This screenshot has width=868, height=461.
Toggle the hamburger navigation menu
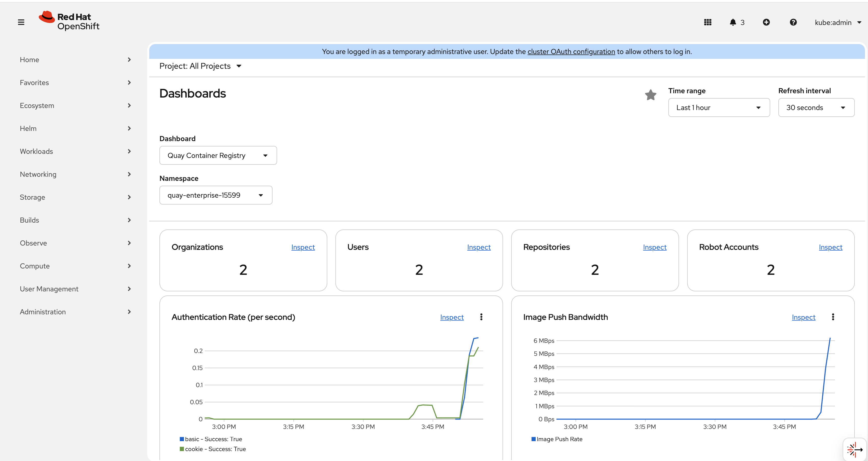[21, 22]
